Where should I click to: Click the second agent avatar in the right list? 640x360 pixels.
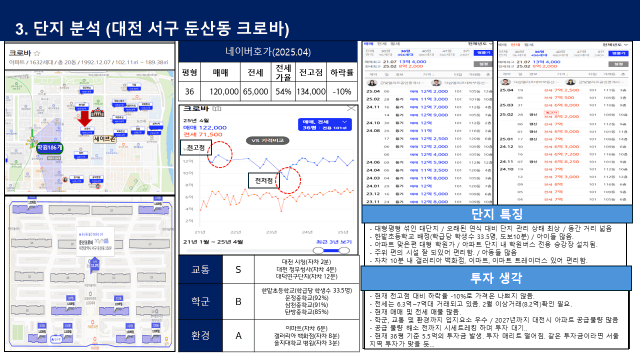[x=571, y=82]
